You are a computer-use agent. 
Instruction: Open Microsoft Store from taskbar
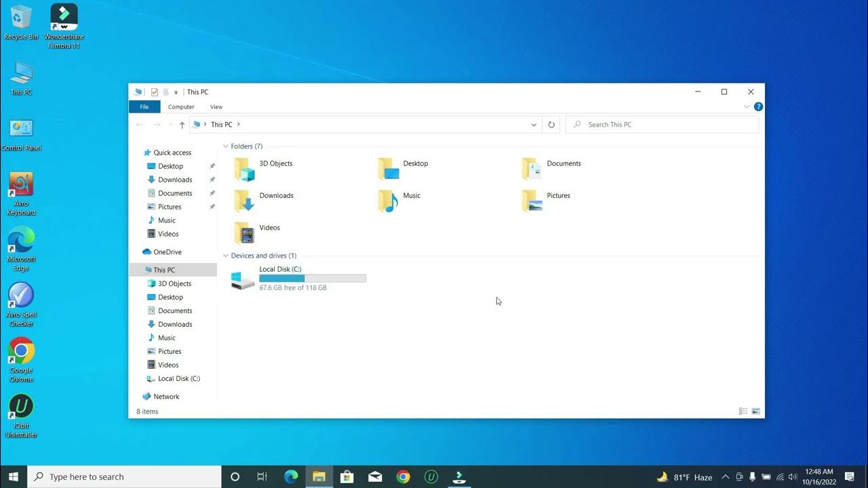tap(347, 476)
